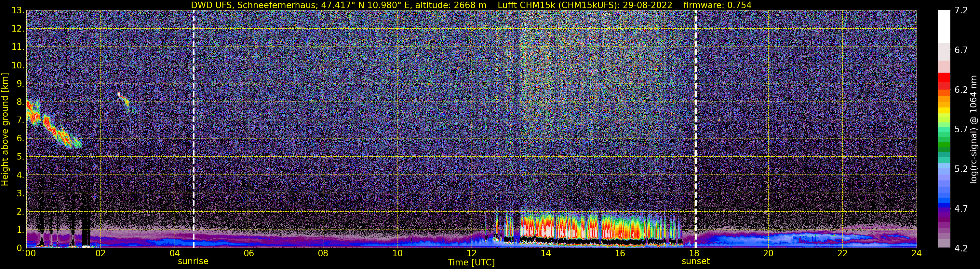980x269 pixels.
Task: Click the '5.2' colorbar value
Action: 961,169
